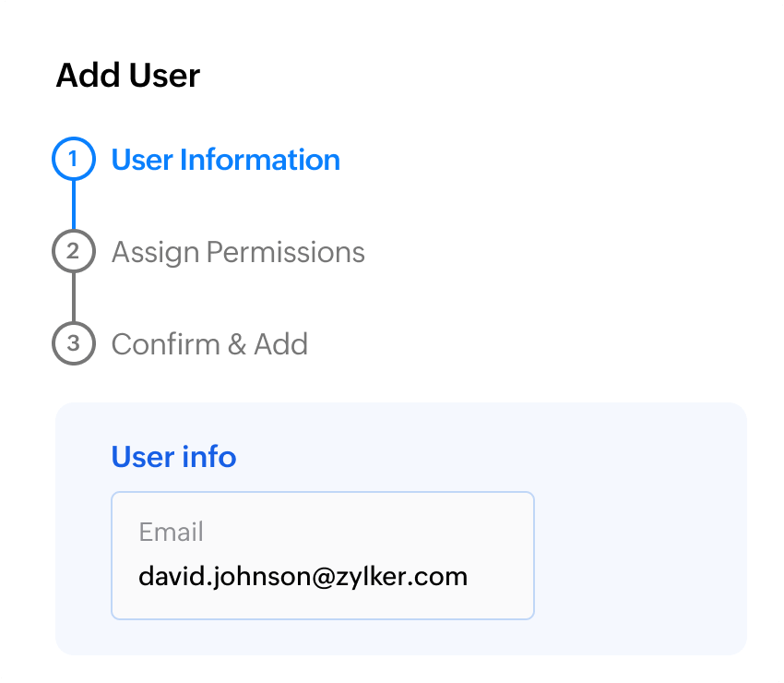Screen dimensions: 784x683
Task: Go to the Assign Permissions step
Action: 238,252
